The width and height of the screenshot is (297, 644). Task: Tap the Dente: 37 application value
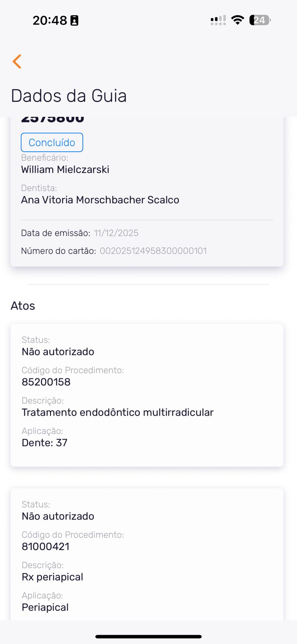tap(45, 443)
